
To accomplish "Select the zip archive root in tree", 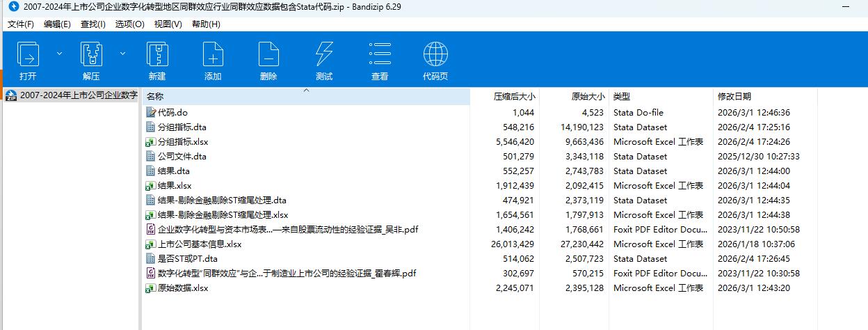I will click(x=71, y=95).
